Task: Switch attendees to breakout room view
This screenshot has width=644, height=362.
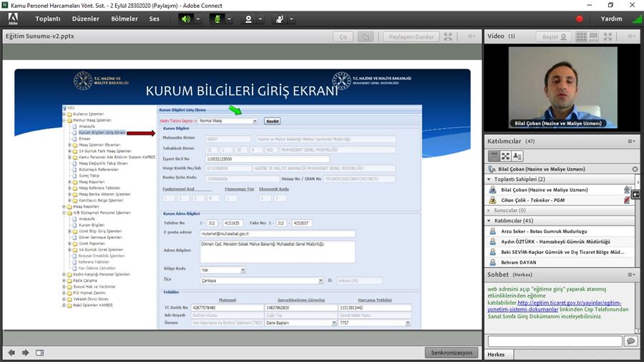Action: pos(506,155)
